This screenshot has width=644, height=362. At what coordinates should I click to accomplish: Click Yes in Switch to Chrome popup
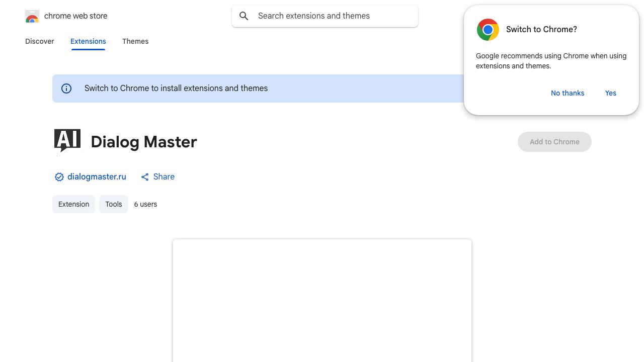tap(611, 93)
